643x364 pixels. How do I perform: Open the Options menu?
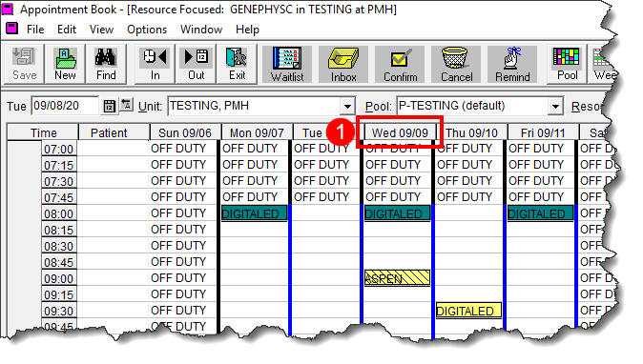[x=147, y=30]
